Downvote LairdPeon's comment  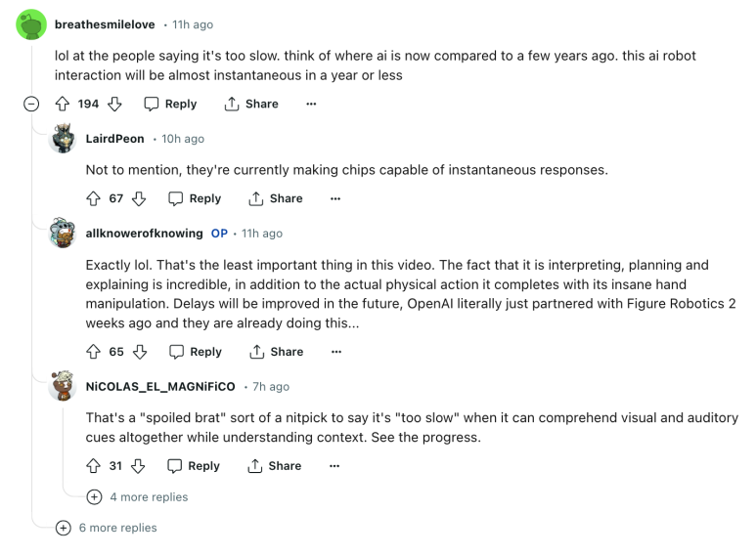(139, 198)
